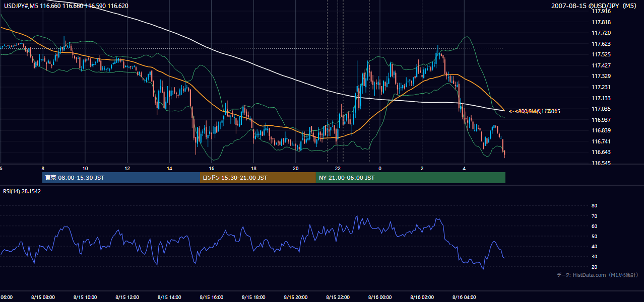
Task: Click price axis label 116.741
Action: click(601, 141)
